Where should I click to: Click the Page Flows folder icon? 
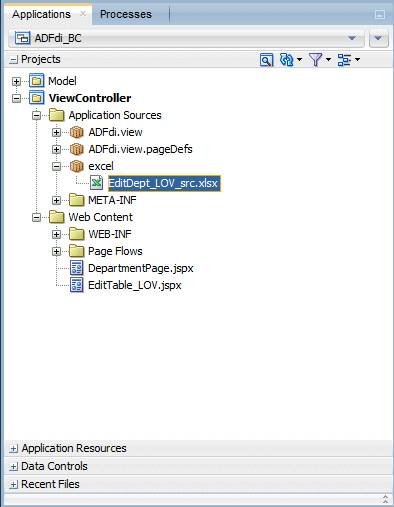76,251
